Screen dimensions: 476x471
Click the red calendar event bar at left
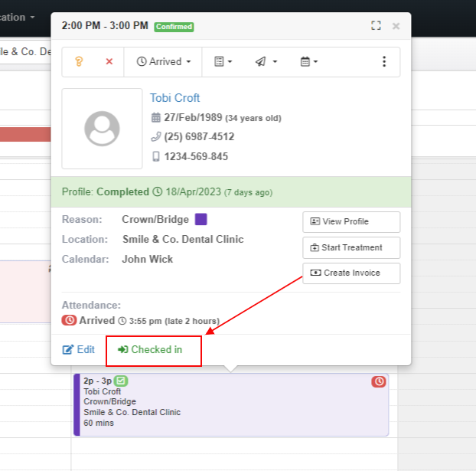25,134
